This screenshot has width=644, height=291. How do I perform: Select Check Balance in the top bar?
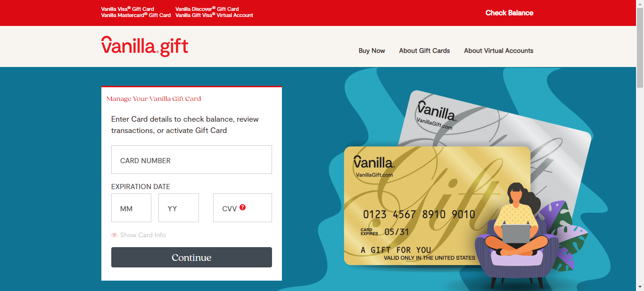click(509, 13)
